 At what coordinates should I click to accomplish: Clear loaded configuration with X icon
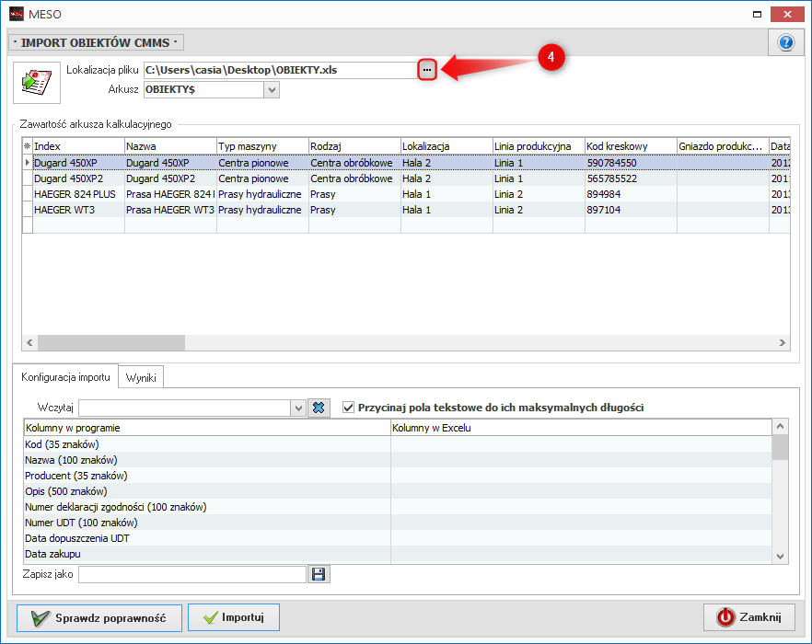[x=319, y=408]
